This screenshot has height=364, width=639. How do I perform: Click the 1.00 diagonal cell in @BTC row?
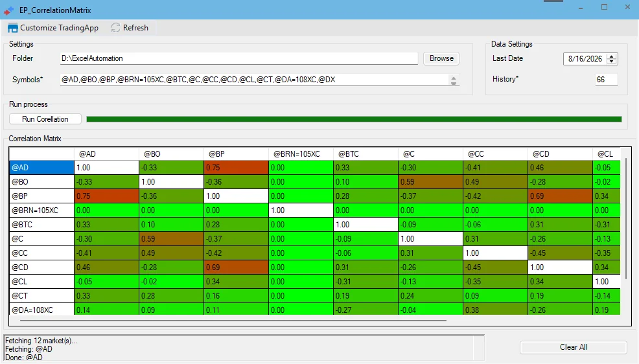[x=366, y=224]
